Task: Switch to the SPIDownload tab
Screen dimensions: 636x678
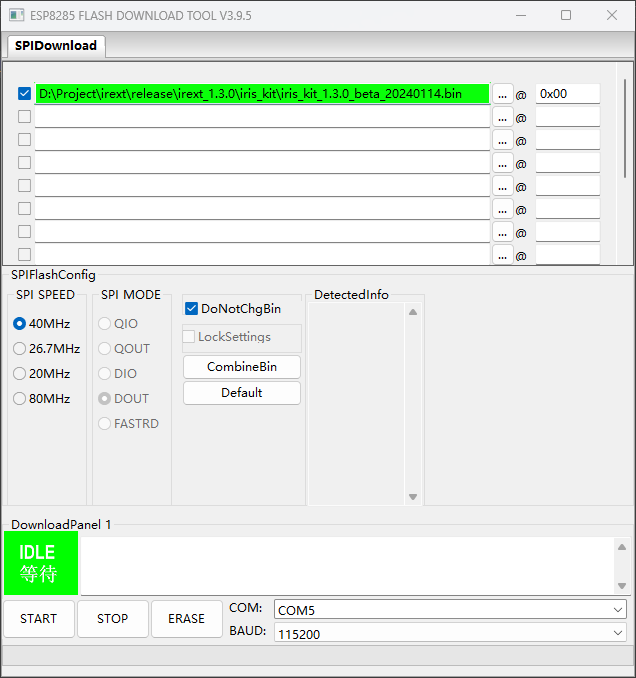Action: [x=56, y=46]
